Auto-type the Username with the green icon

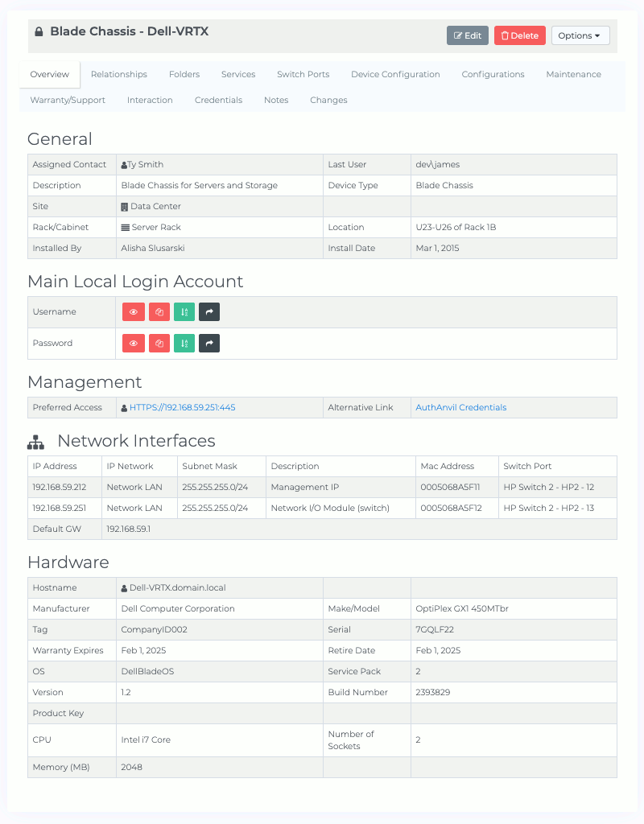[184, 311]
